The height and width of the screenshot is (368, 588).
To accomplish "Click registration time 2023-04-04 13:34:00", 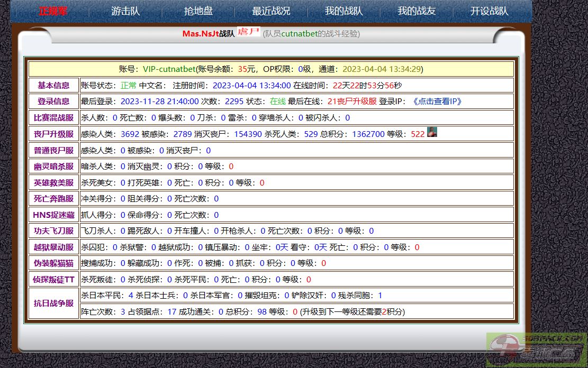I will (x=251, y=86).
